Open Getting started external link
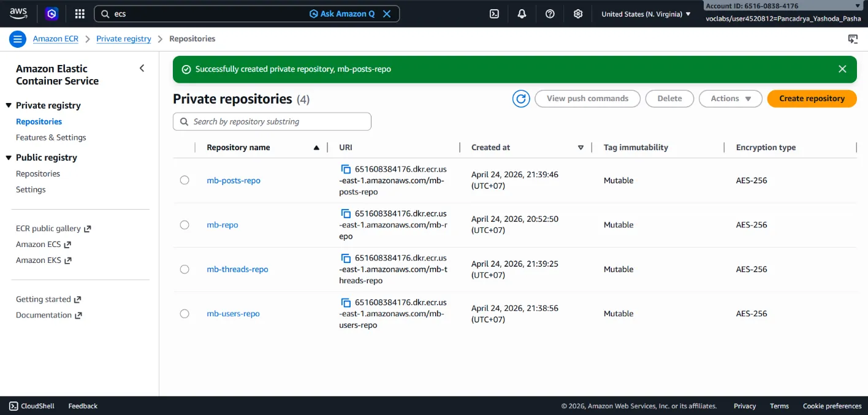868x415 pixels. (48, 300)
